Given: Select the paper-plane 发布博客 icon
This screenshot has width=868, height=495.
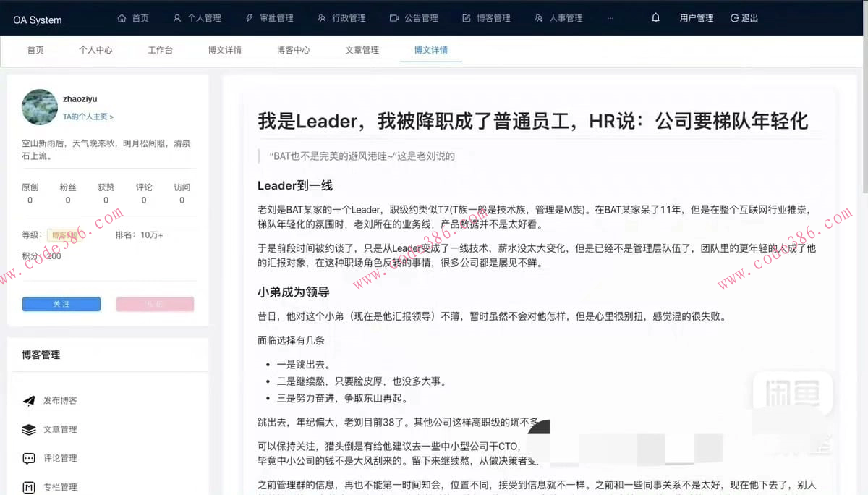Looking at the screenshot, I should tap(30, 400).
